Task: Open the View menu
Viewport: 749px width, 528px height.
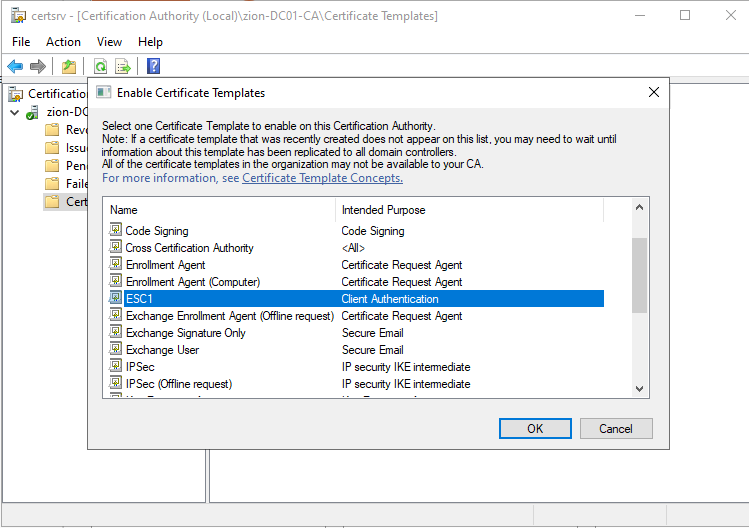Action: 109,42
